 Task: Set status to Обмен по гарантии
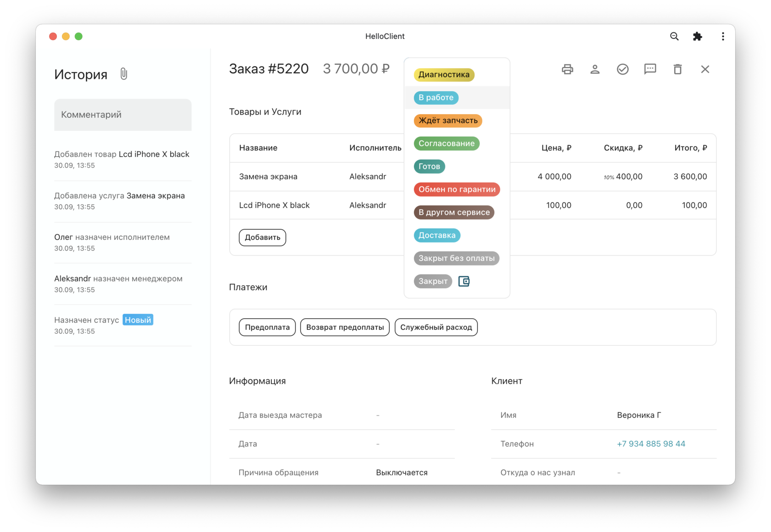click(x=457, y=189)
